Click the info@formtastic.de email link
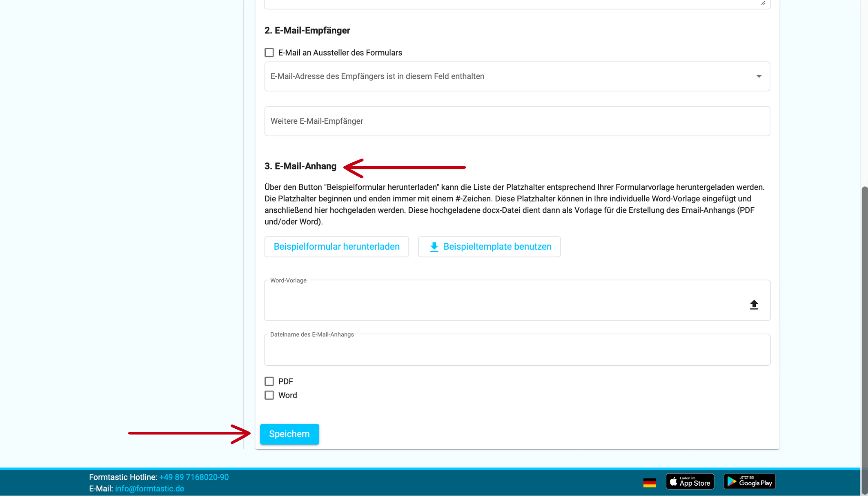This screenshot has height=496, width=868. coord(149,488)
